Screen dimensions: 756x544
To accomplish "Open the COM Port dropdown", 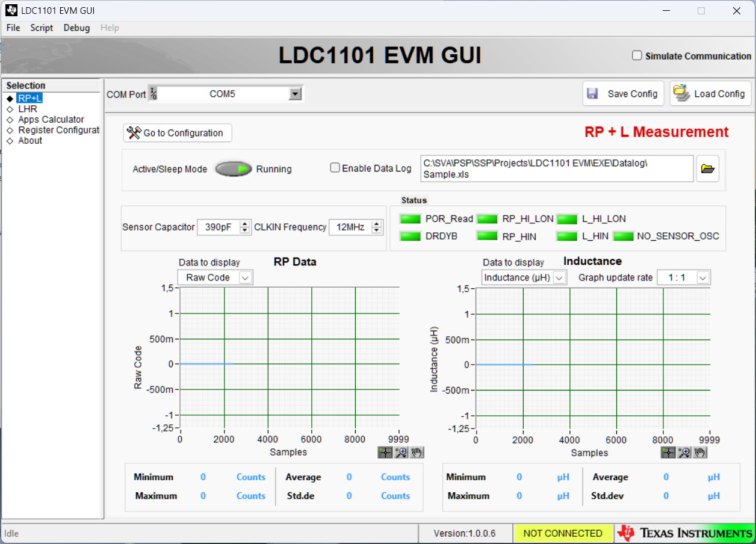I will point(295,94).
